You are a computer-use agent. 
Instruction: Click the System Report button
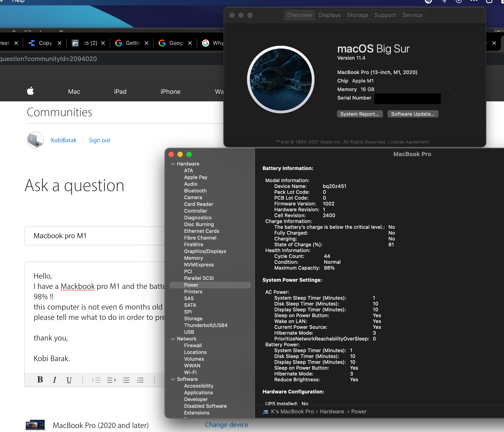click(x=359, y=114)
